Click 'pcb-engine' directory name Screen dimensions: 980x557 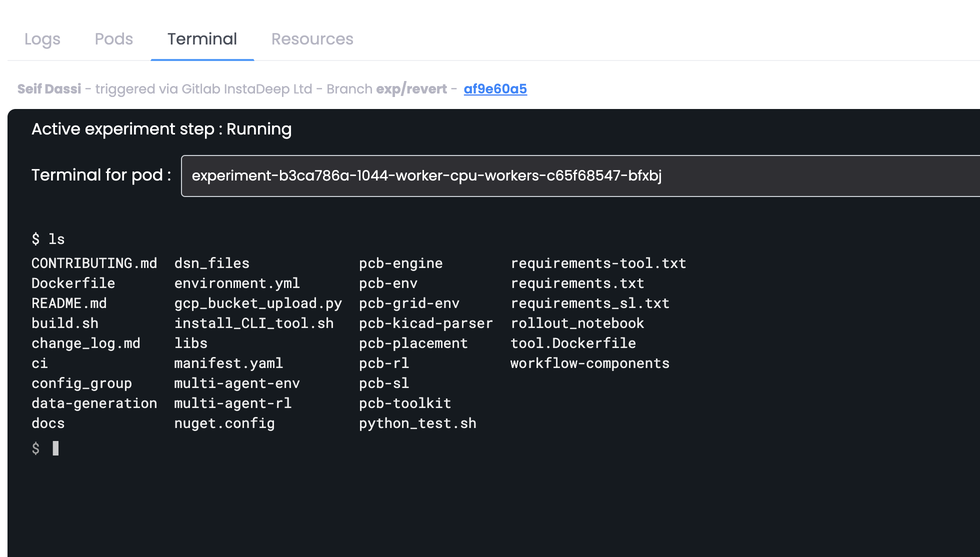(401, 263)
